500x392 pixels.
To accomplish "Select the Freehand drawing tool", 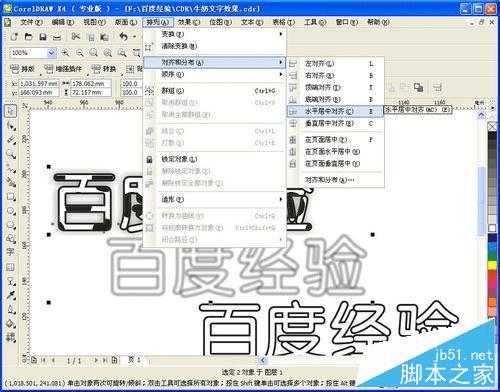I will pos(11,168).
